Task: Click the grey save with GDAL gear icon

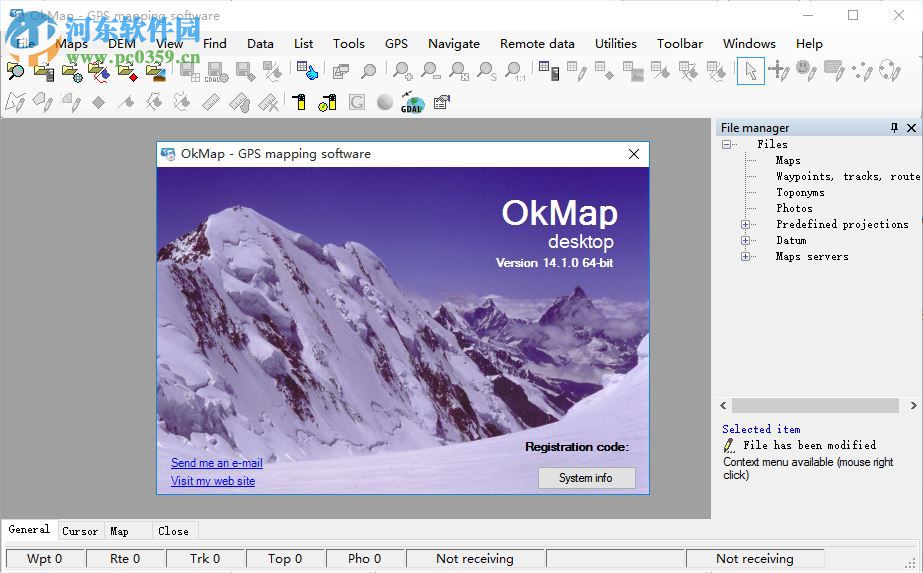Action: point(216,71)
